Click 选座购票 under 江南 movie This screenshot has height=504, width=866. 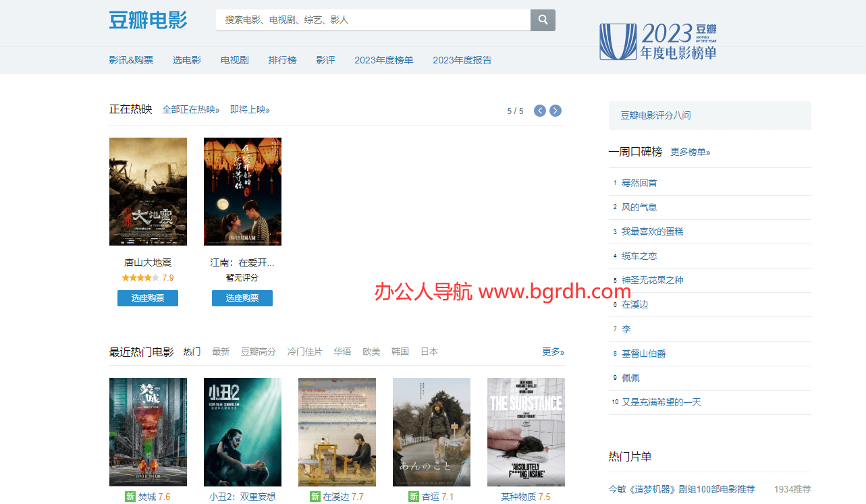coord(242,298)
